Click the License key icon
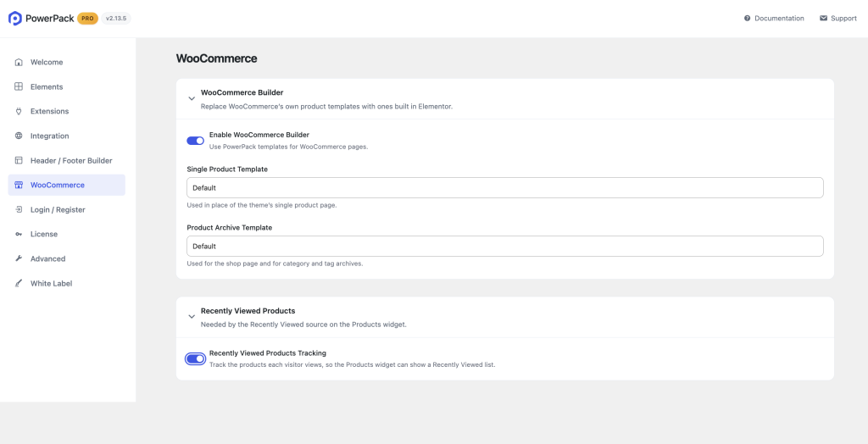868x444 pixels. (x=19, y=234)
